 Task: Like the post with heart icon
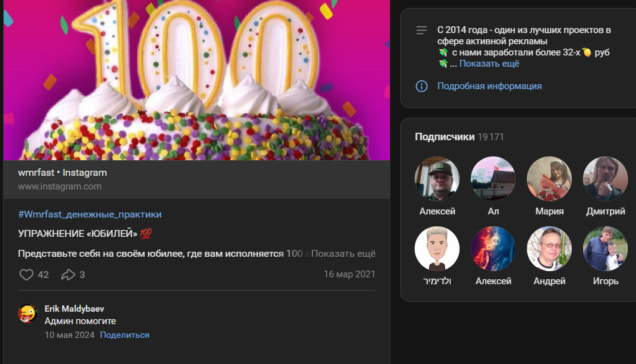click(26, 275)
